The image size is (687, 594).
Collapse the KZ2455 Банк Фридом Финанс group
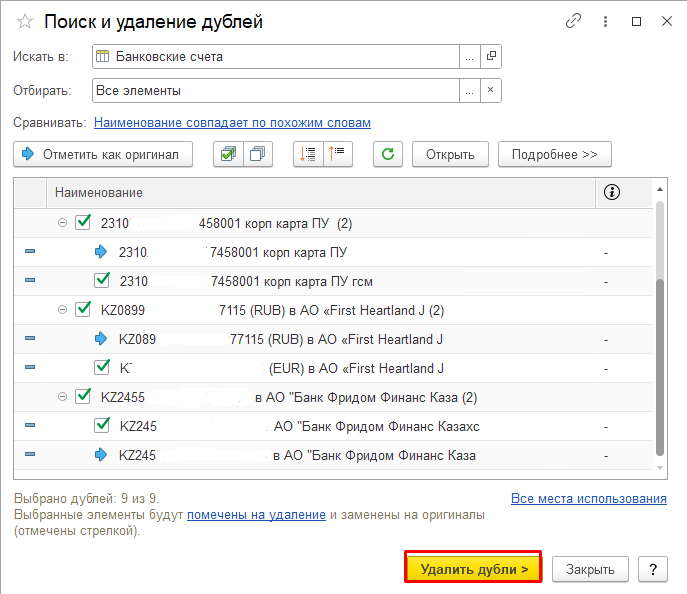[62, 397]
